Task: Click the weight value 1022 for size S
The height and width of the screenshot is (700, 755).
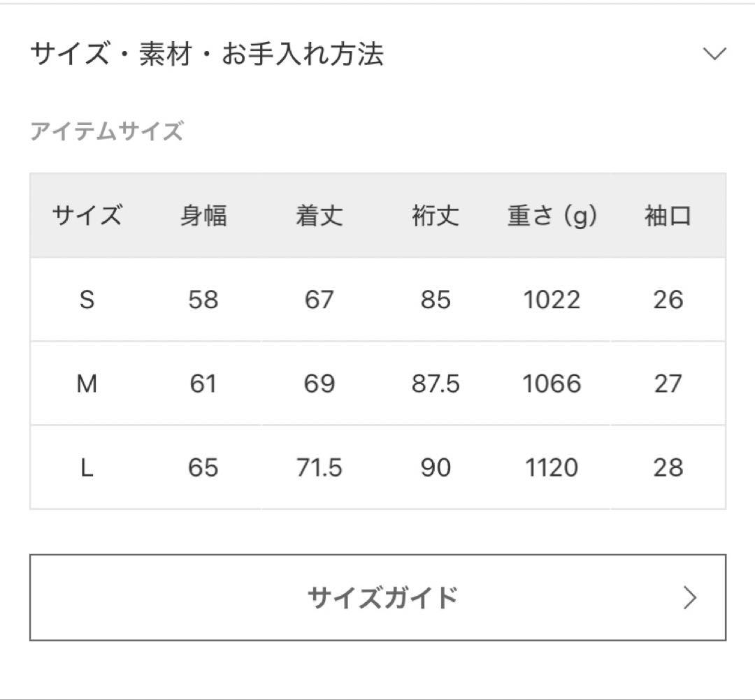Action: tap(552, 300)
